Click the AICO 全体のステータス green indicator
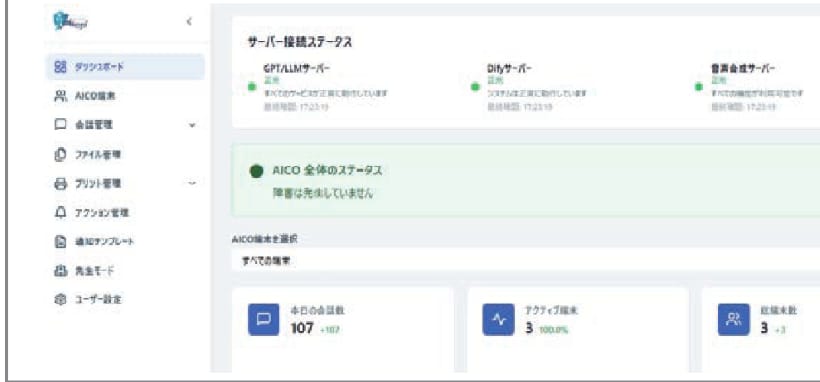 pyautogui.click(x=256, y=171)
